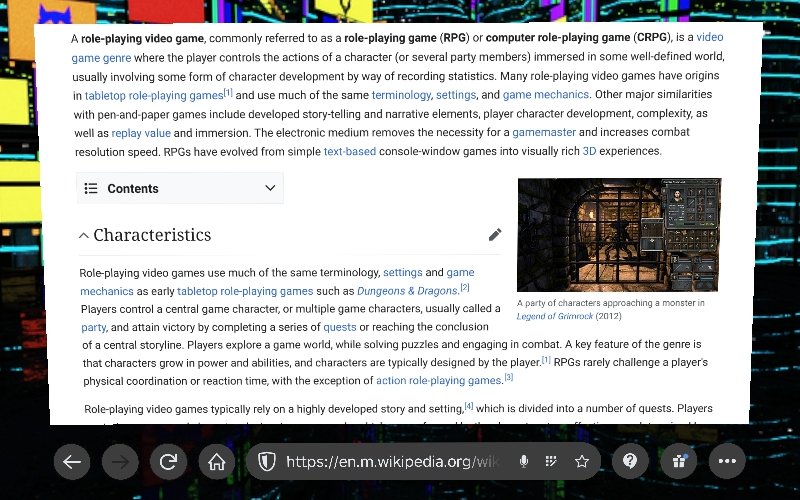Go to the browser home page

(x=216, y=462)
